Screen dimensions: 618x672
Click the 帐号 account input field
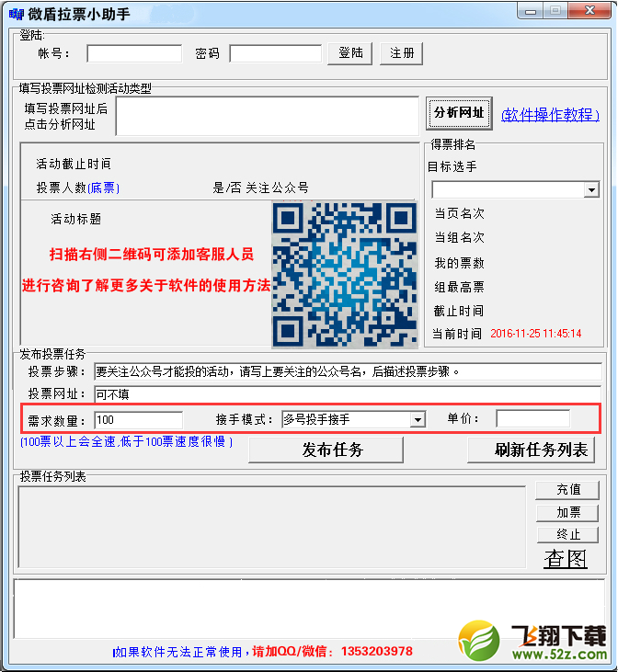coord(134,53)
